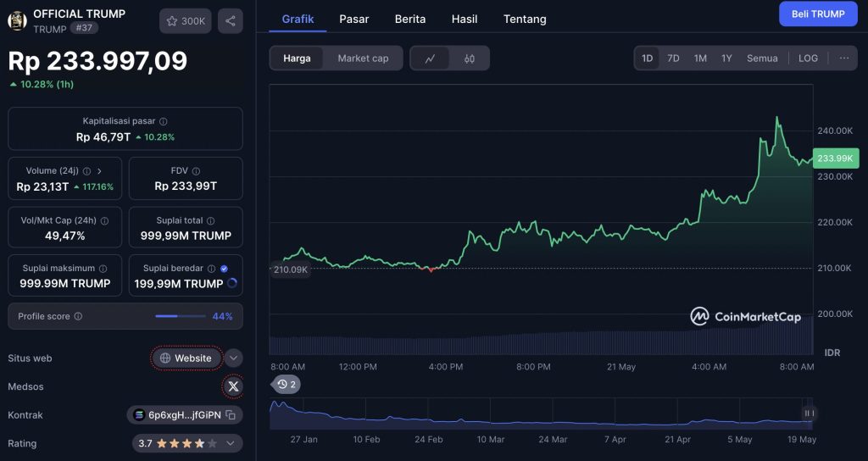
Task: Click the rating stars
Action: coord(186,443)
